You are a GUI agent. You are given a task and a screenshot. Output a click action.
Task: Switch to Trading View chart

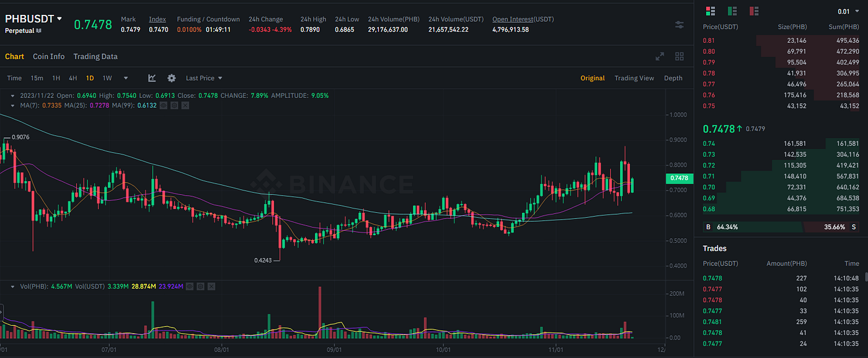coord(634,78)
